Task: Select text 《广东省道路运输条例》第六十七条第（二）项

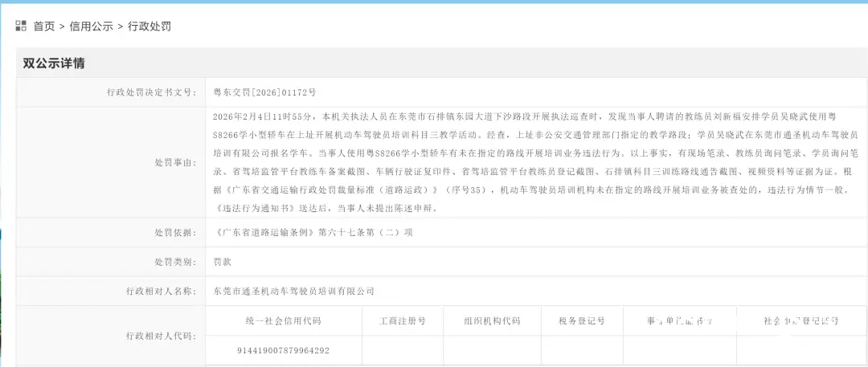Action: coord(313,233)
